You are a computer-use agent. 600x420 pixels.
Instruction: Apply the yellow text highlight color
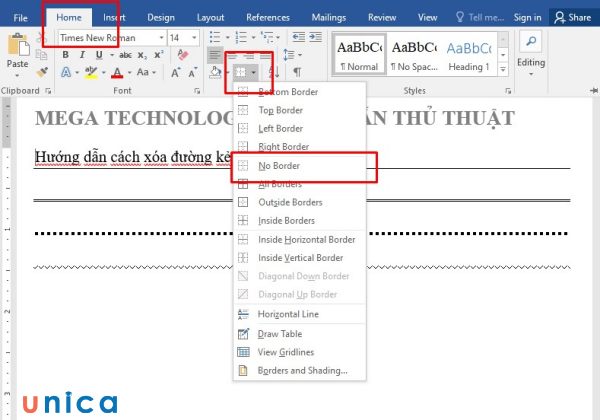click(x=91, y=72)
